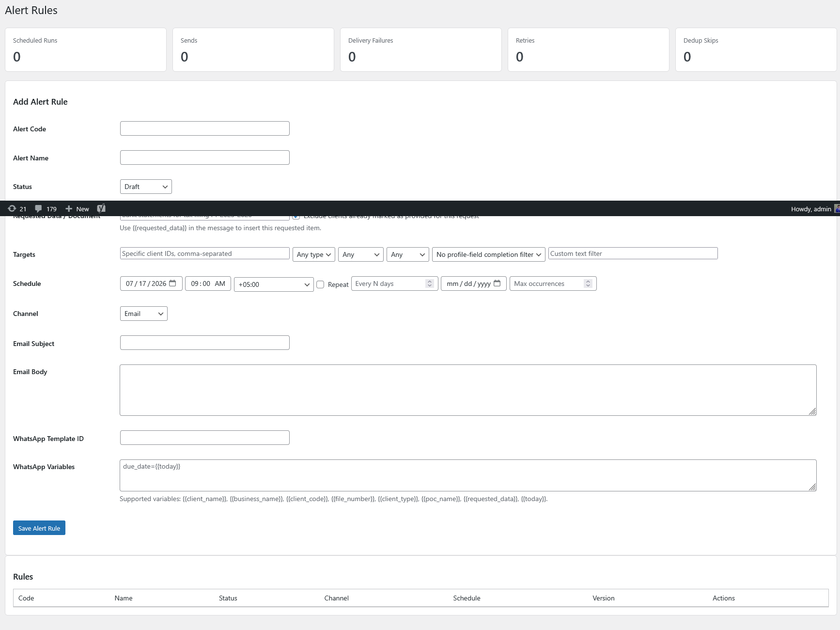Focus the WhatsApp Template ID field
This screenshot has height=630, width=840.
[205, 438]
